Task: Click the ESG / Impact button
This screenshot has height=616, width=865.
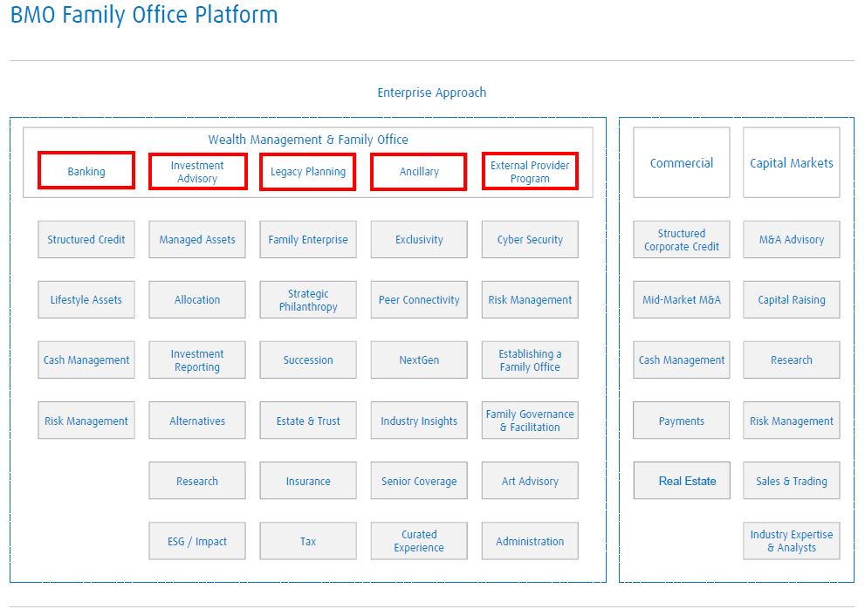Action: (x=197, y=541)
